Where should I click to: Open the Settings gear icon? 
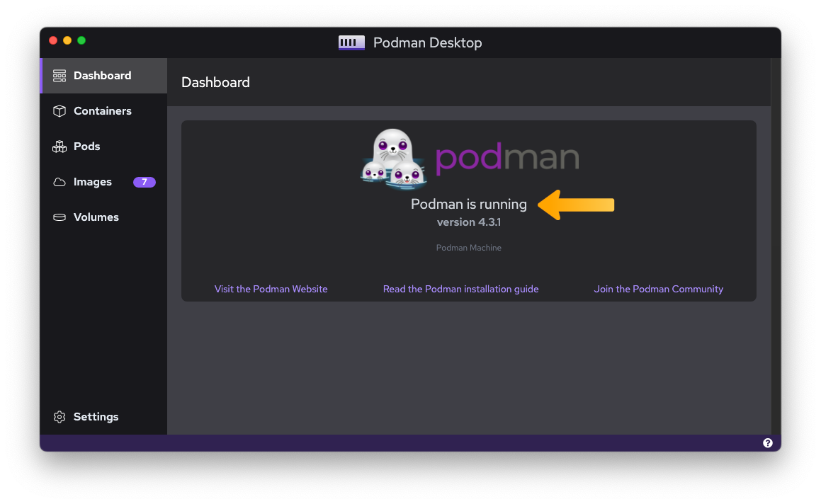click(60, 417)
